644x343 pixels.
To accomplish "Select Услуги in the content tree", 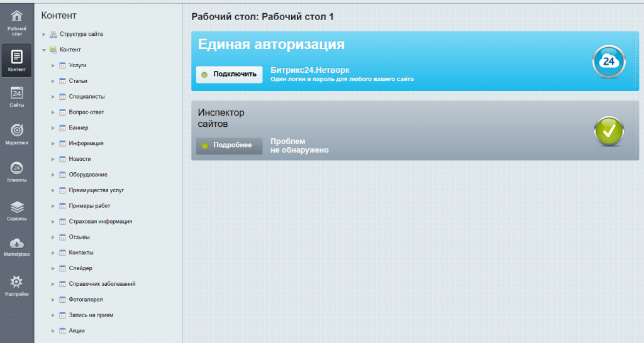I will click(77, 65).
